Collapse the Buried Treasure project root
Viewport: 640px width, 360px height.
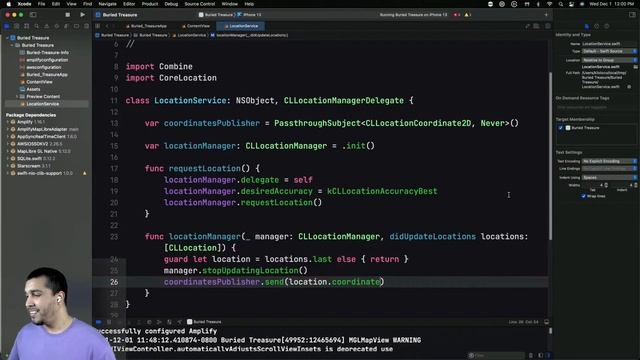[7, 38]
